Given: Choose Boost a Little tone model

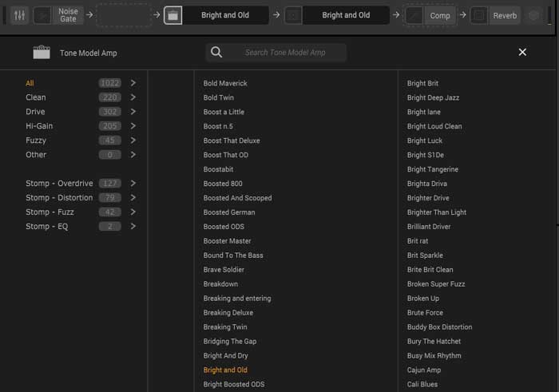Looking at the screenshot, I should coord(224,112).
